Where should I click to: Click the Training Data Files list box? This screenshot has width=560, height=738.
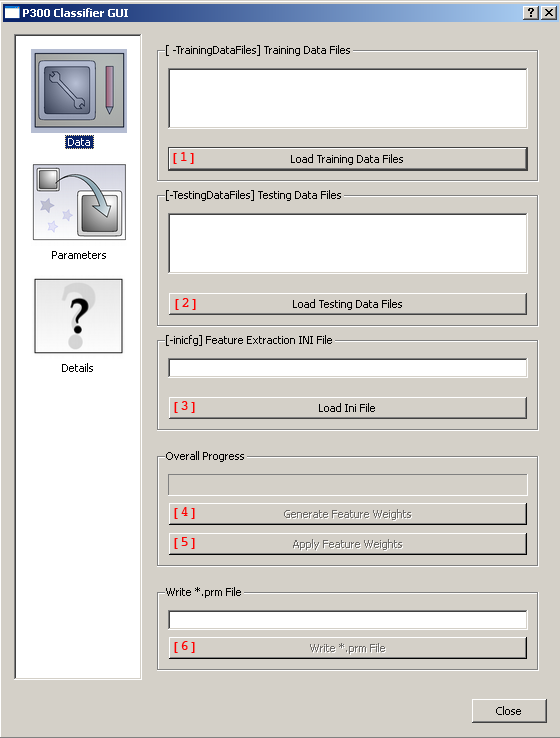tap(348, 98)
